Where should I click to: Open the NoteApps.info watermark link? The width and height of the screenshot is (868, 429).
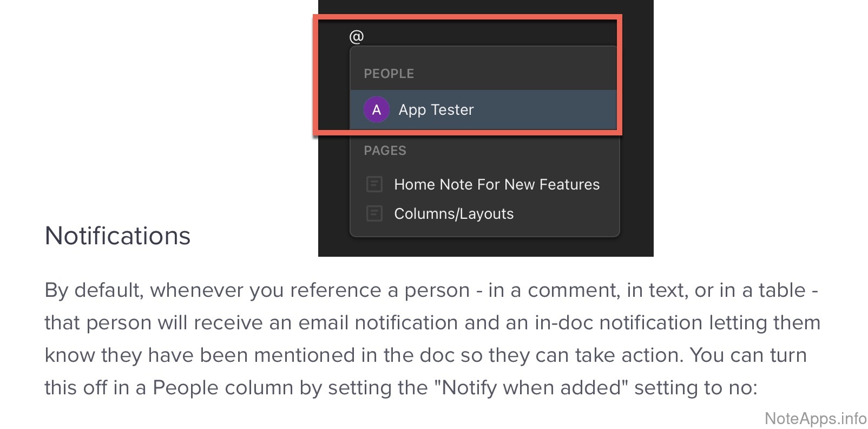pyautogui.click(x=815, y=418)
